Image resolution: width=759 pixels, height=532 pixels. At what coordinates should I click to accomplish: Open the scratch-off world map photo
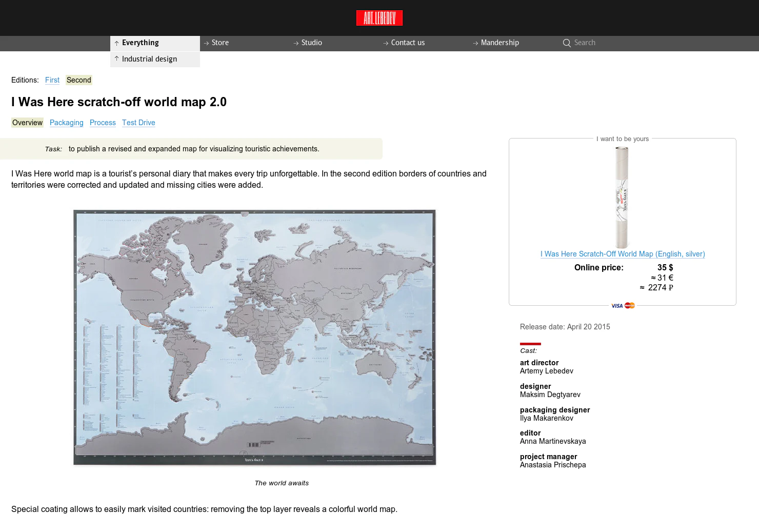[x=254, y=338]
